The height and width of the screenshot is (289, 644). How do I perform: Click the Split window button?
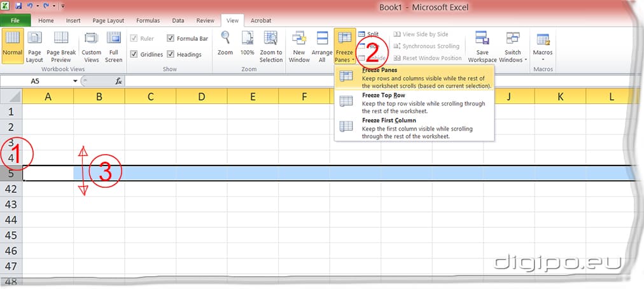tap(368, 34)
